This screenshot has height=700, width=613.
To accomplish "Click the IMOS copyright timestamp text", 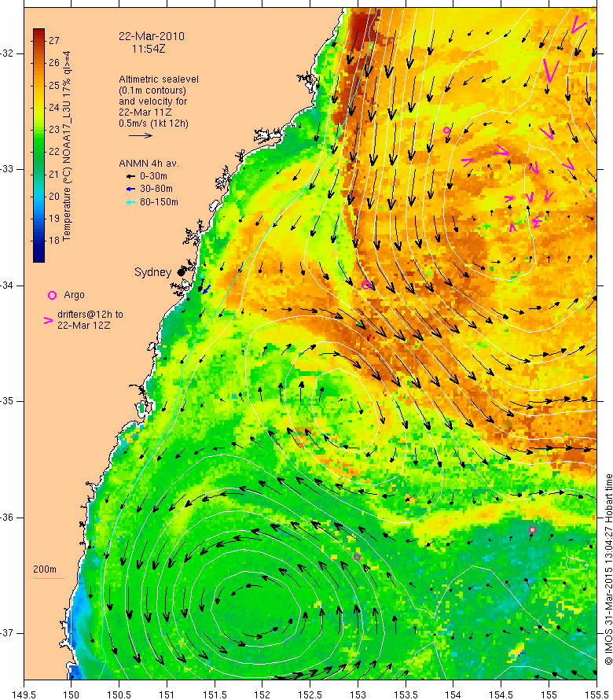I will tap(608, 569).
